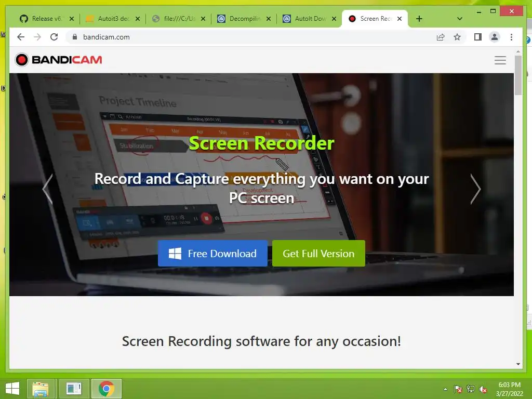Screen dimensions: 532x399
Task: Show next slide with right carousel arrow
Action: tap(475, 189)
